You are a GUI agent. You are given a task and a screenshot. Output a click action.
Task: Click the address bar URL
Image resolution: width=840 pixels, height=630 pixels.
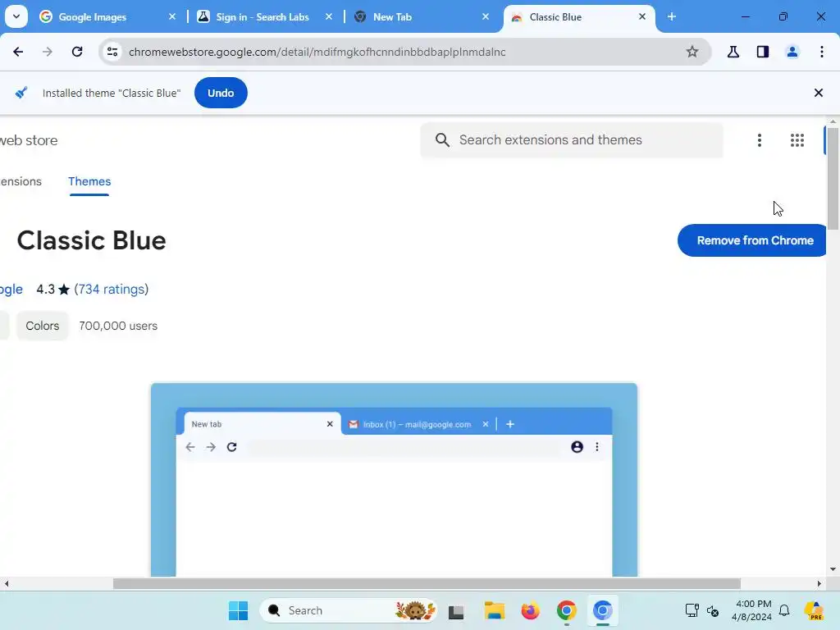click(317, 52)
